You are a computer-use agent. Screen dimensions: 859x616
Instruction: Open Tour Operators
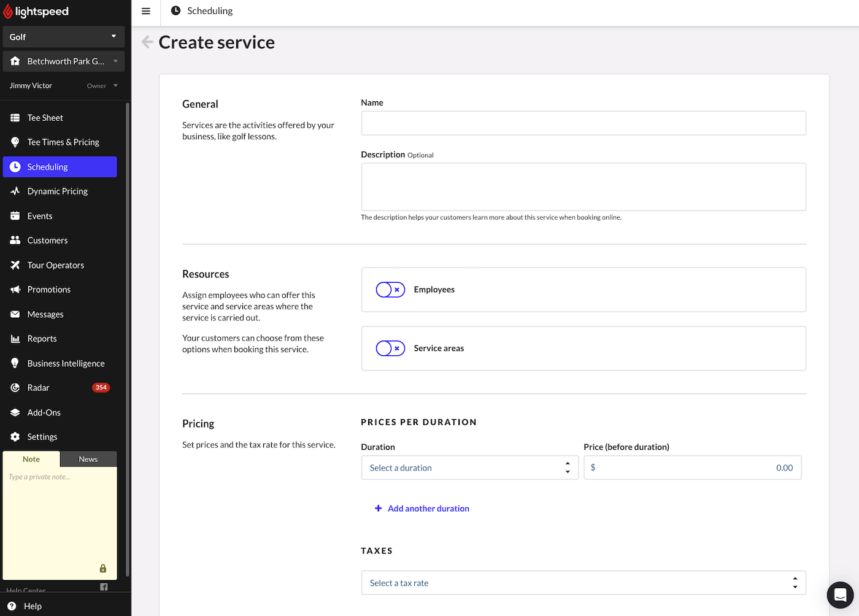pyautogui.click(x=55, y=264)
